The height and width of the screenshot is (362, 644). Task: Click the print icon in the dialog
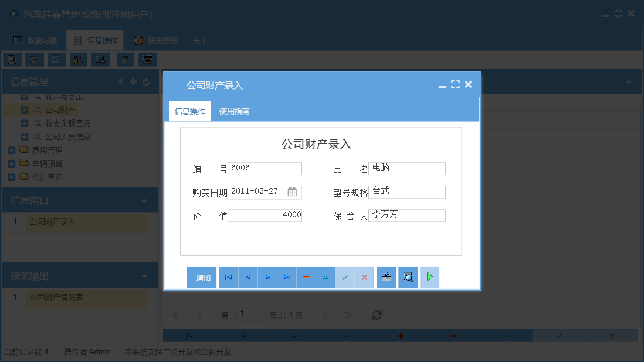click(x=386, y=276)
